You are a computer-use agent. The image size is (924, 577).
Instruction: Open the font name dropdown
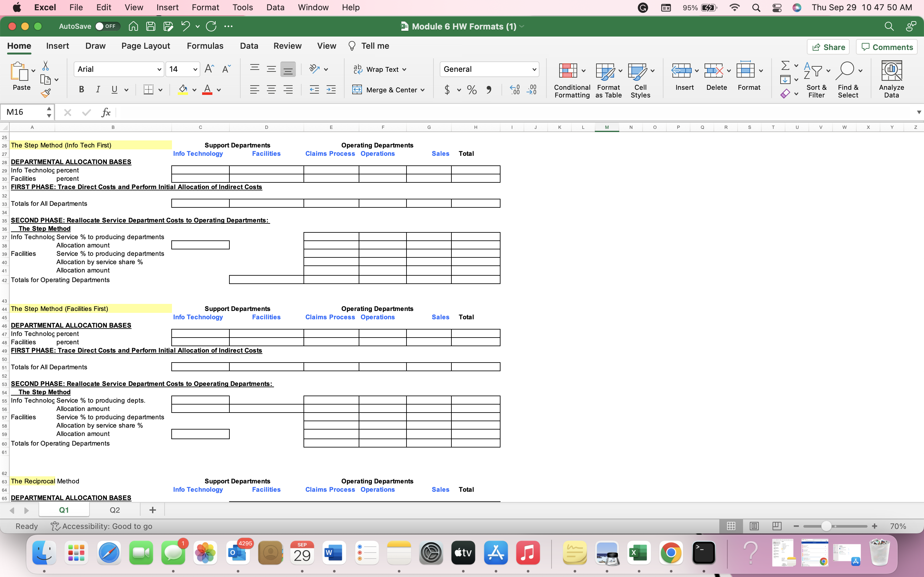click(x=159, y=69)
